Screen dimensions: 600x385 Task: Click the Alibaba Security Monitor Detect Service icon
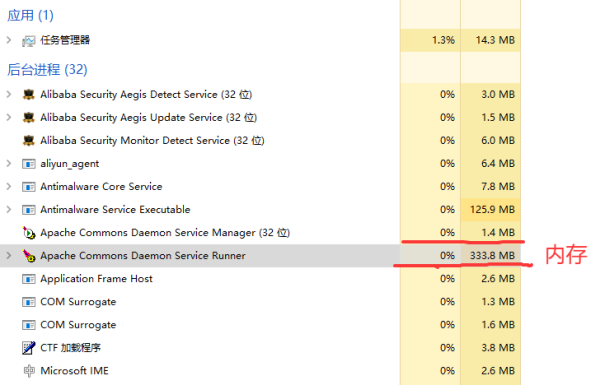(x=29, y=140)
